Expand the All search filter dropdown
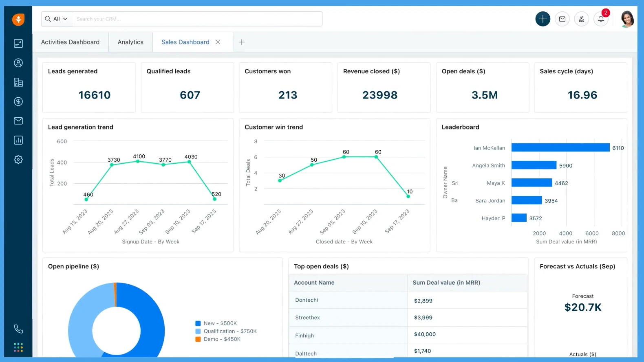Viewport: 644px width, 362px height. click(x=56, y=19)
